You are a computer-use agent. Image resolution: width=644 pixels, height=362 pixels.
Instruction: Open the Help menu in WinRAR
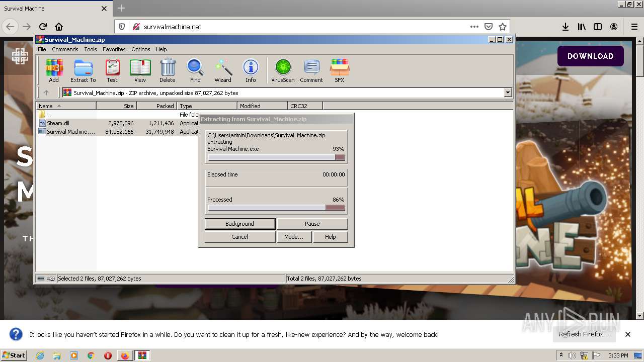(161, 49)
